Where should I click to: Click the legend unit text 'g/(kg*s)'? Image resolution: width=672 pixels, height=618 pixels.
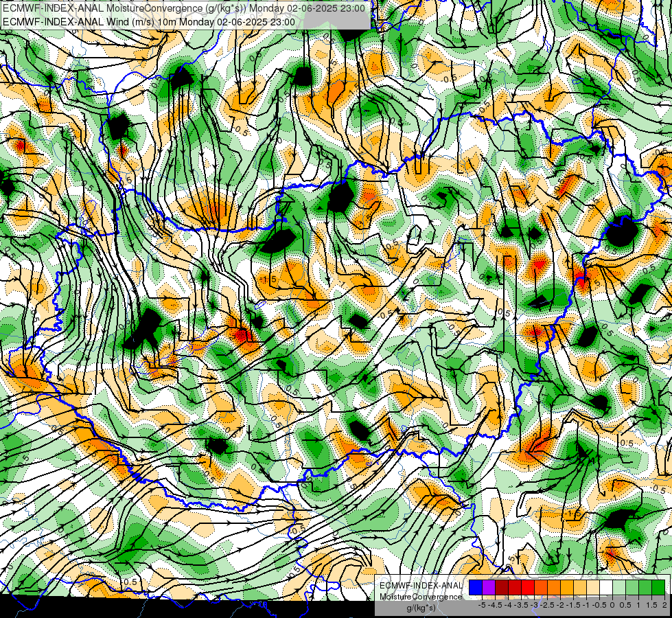click(x=421, y=608)
